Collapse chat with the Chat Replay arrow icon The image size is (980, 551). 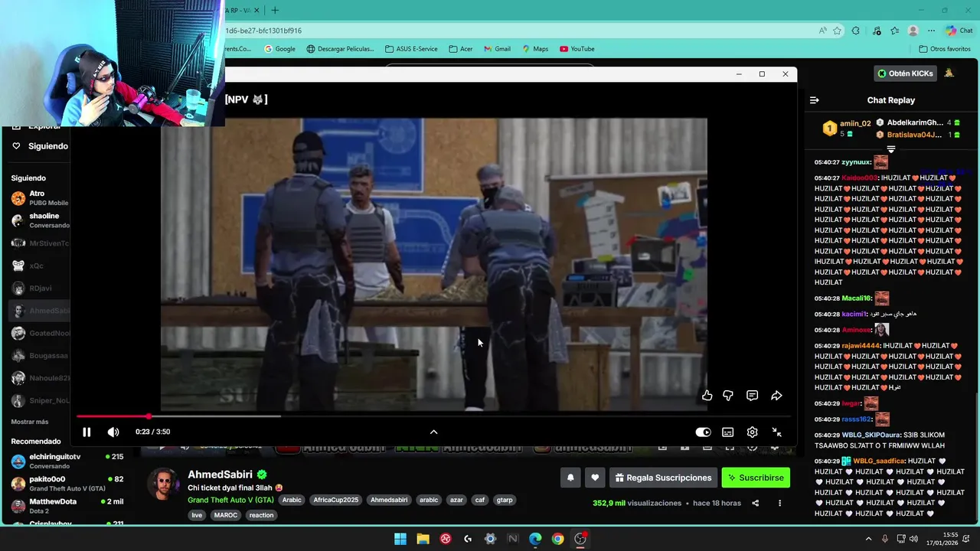click(815, 100)
